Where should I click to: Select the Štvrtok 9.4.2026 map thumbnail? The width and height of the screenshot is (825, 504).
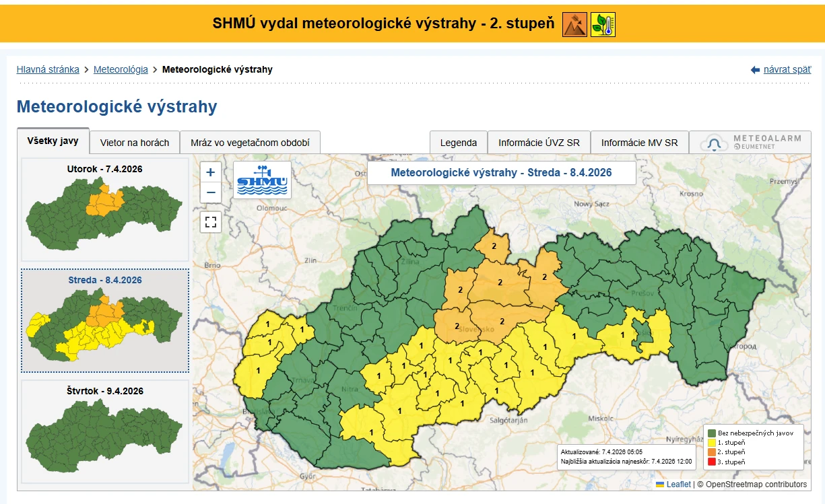point(104,431)
